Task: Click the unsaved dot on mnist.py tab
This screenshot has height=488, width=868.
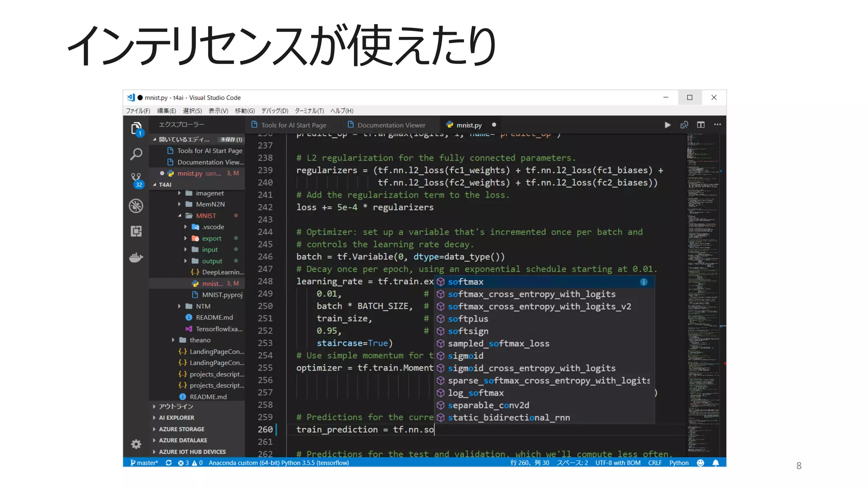Action: pyautogui.click(x=494, y=125)
